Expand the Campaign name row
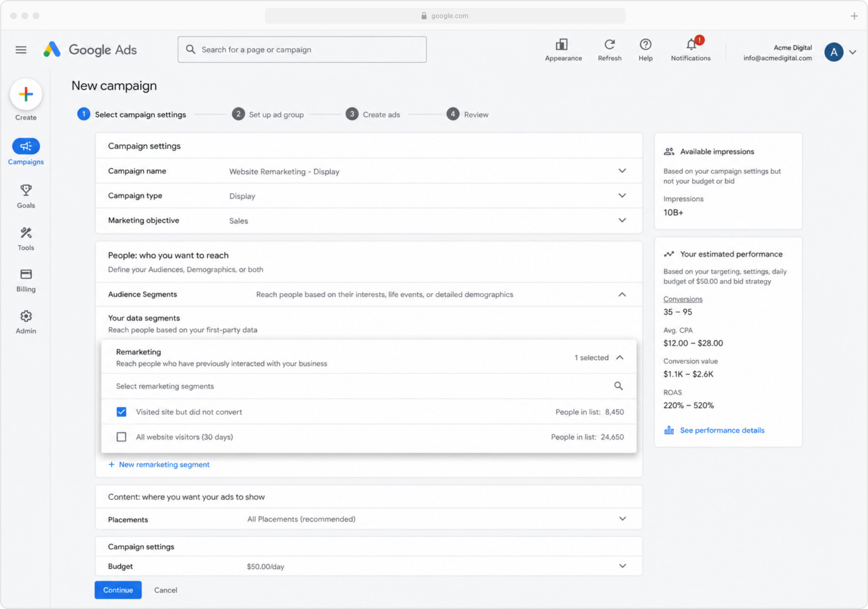The height and width of the screenshot is (609, 868). tap(622, 171)
